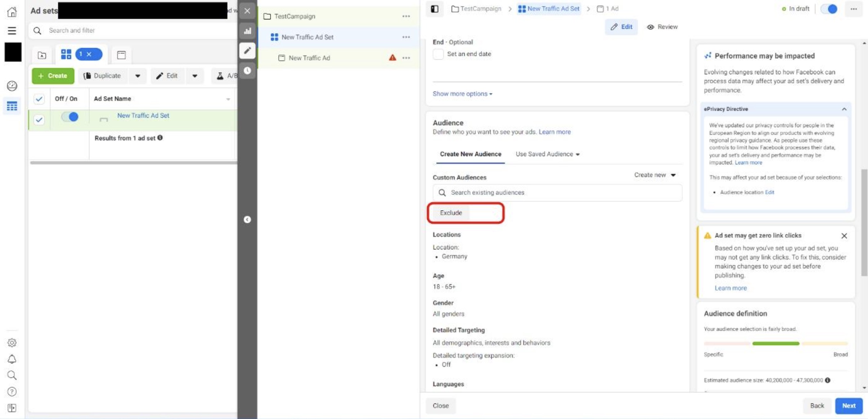Click the right panel vertical scrollbar
The image size is (868, 419).
[864, 222]
